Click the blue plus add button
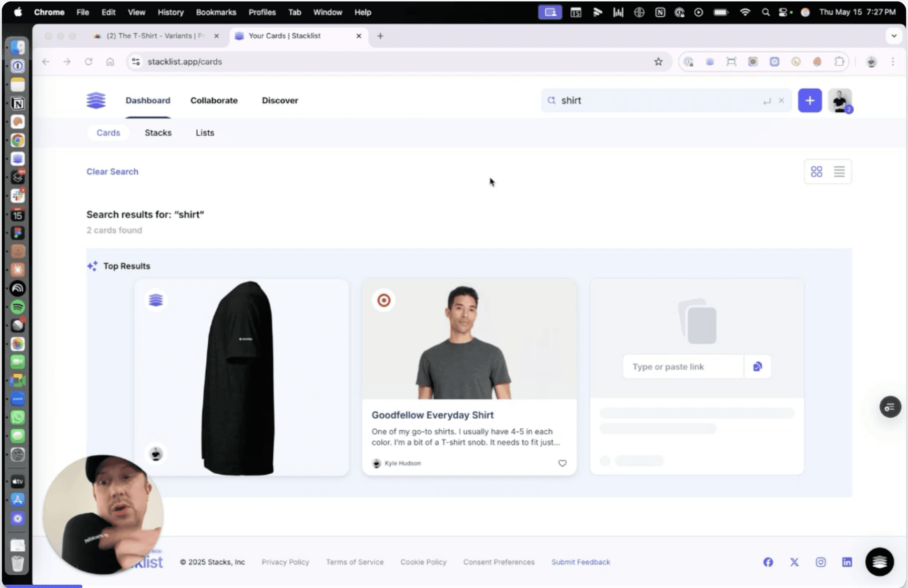This screenshot has height=588, width=908. [x=810, y=101]
